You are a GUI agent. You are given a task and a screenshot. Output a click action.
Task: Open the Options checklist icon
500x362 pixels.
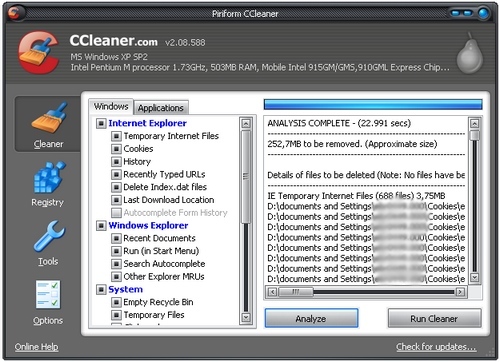pyautogui.click(x=48, y=294)
